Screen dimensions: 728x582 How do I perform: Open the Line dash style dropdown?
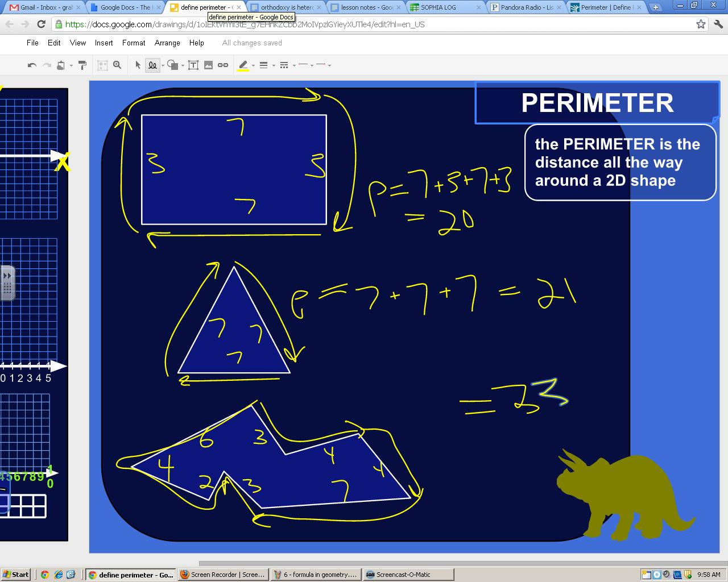pyautogui.click(x=294, y=65)
